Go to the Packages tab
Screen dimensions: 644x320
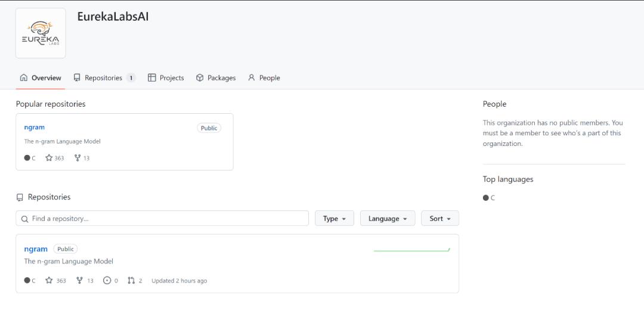pyautogui.click(x=216, y=78)
